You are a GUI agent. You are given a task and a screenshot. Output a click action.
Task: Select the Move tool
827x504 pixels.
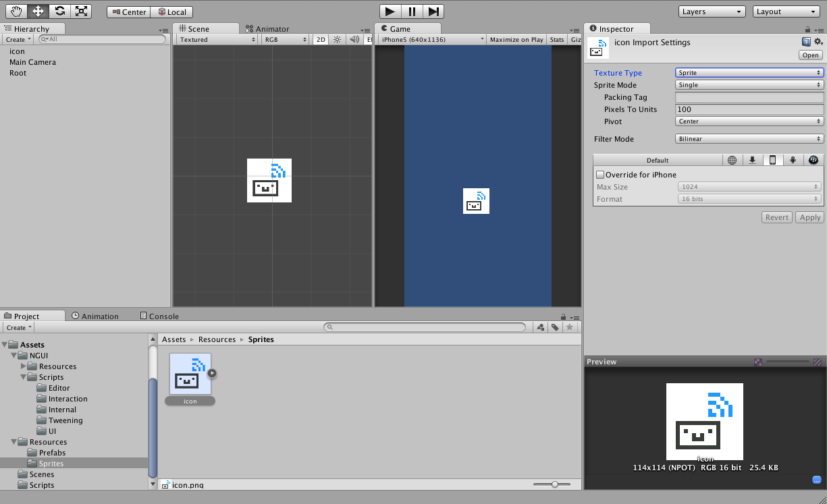[38, 11]
